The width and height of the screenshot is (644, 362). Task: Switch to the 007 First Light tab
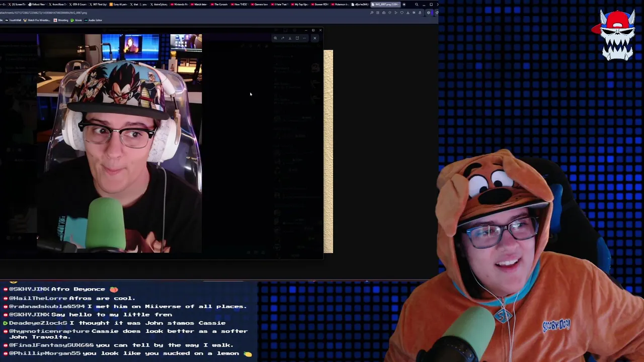click(98, 5)
